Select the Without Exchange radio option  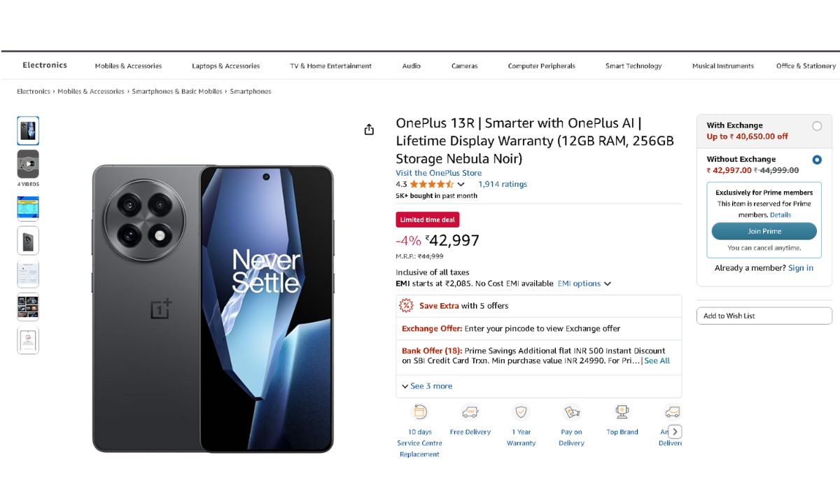[817, 160]
